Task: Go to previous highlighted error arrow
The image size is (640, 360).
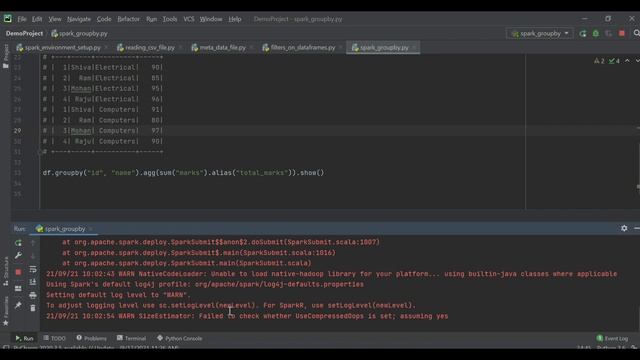Action: coord(627,61)
